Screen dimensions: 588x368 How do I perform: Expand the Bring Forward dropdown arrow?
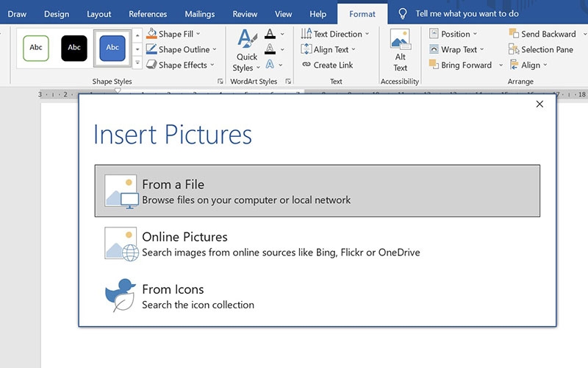click(x=501, y=65)
